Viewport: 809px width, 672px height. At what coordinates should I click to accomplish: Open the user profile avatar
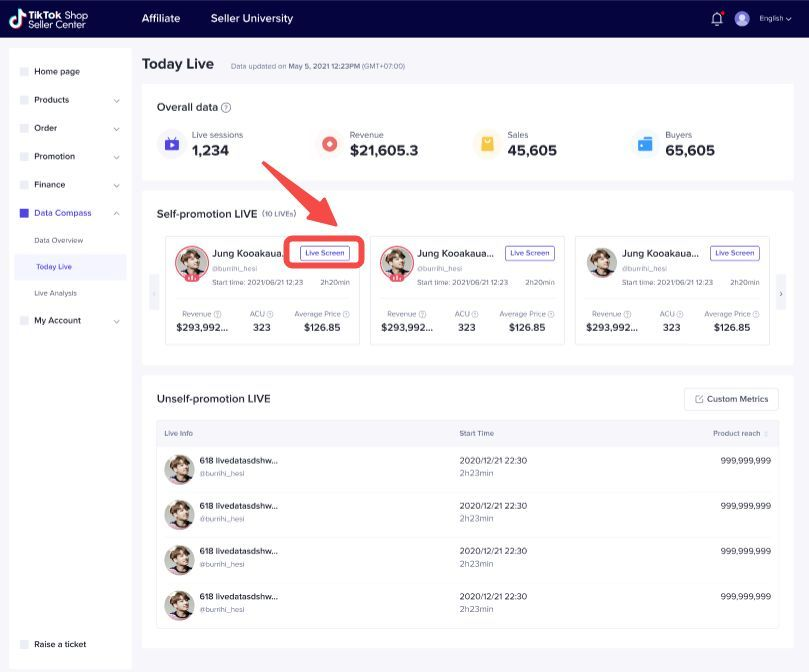[742, 18]
